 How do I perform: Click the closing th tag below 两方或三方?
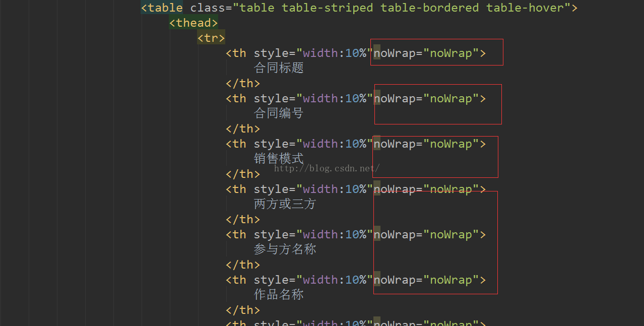tap(243, 220)
